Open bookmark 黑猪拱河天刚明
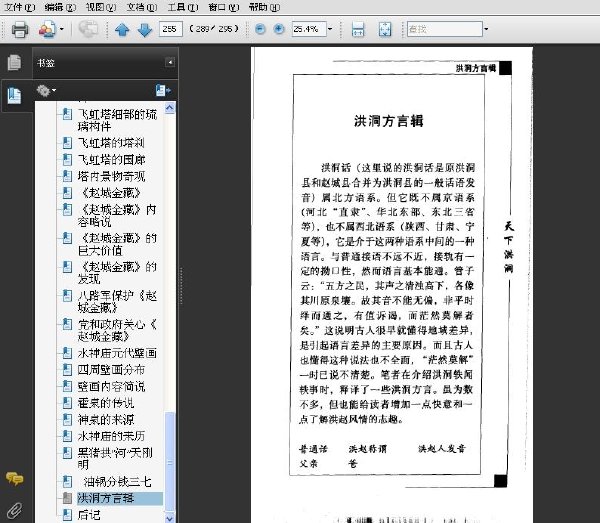This screenshot has height=523, width=600. [115, 459]
